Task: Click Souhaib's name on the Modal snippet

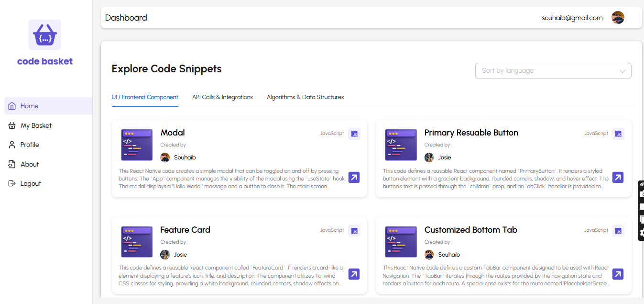Action: 185,157
